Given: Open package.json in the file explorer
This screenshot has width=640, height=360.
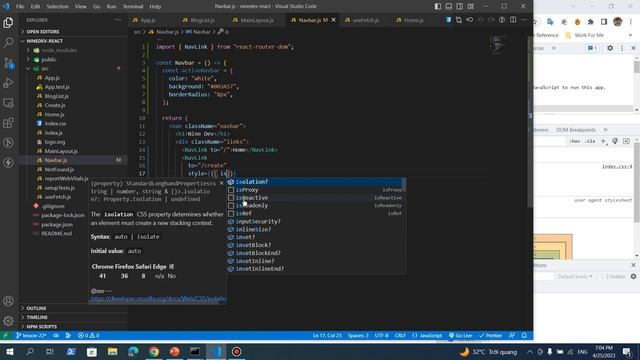Looking at the screenshot, I should tap(57, 224).
